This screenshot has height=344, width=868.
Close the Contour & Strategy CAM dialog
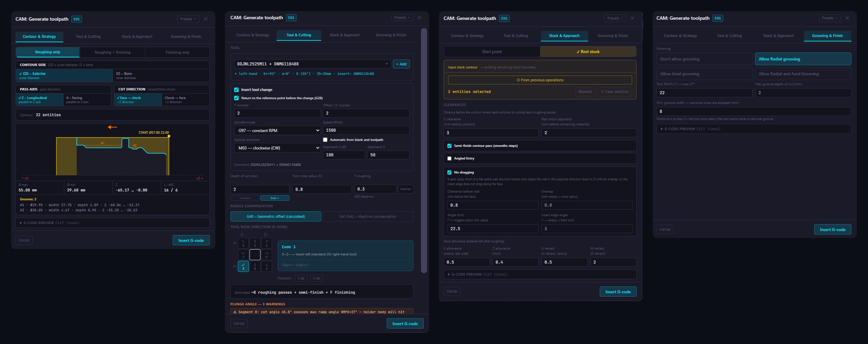tap(206, 19)
